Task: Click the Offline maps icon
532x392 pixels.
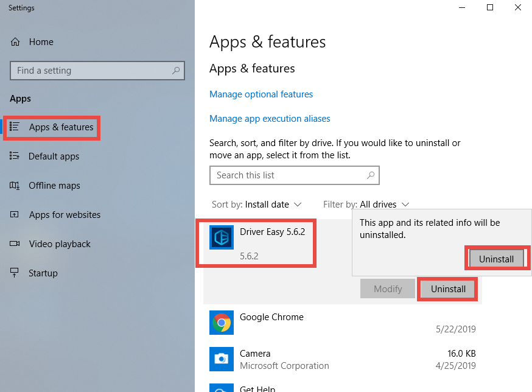Action: click(x=14, y=185)
